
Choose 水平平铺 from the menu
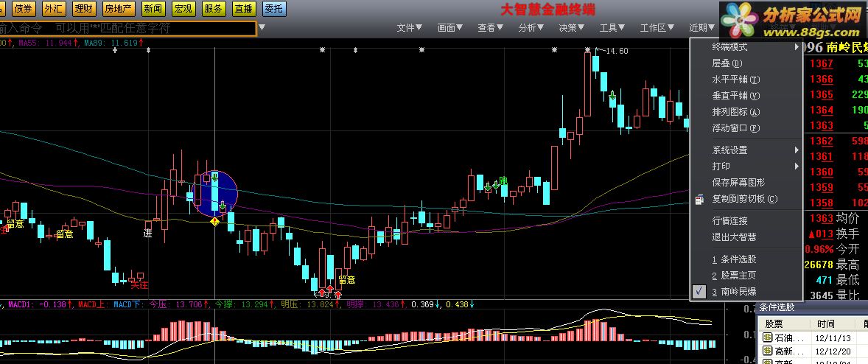click(746, 80)
